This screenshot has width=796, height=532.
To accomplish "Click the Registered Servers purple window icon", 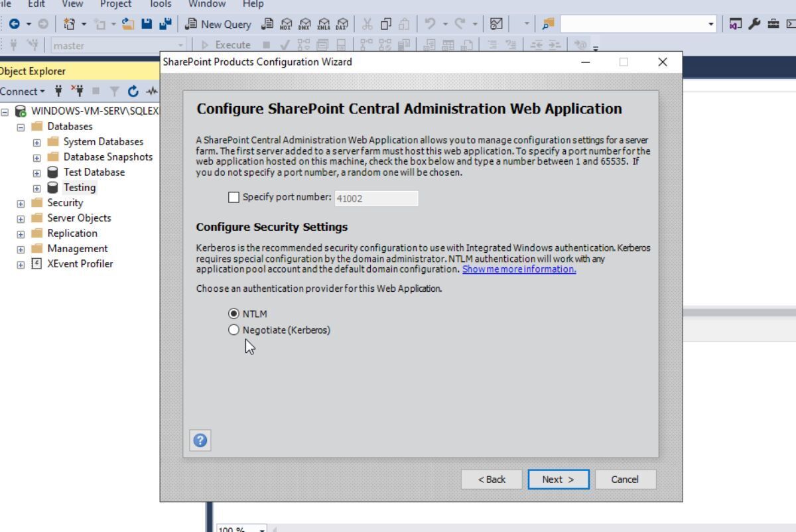I will tap(735, 24).
